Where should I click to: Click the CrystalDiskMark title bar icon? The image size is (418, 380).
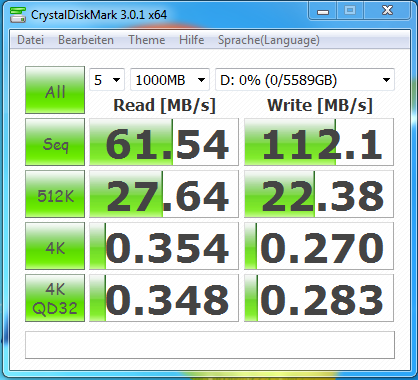point(17,15)
